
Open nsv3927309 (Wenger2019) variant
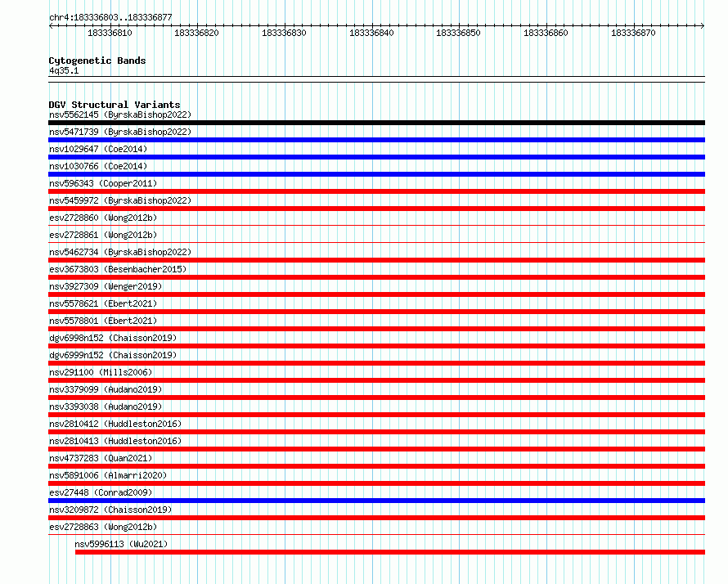click(x=106, y=286)
